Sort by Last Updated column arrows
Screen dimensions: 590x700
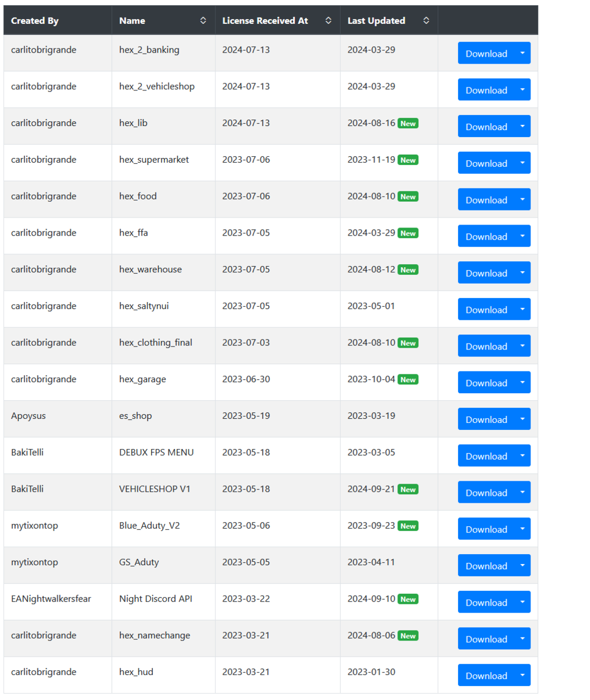[427, 20]
